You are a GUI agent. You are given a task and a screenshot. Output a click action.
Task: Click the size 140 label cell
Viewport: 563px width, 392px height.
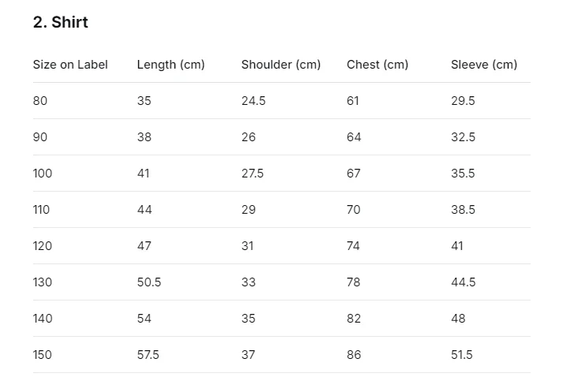coord(43,318)
